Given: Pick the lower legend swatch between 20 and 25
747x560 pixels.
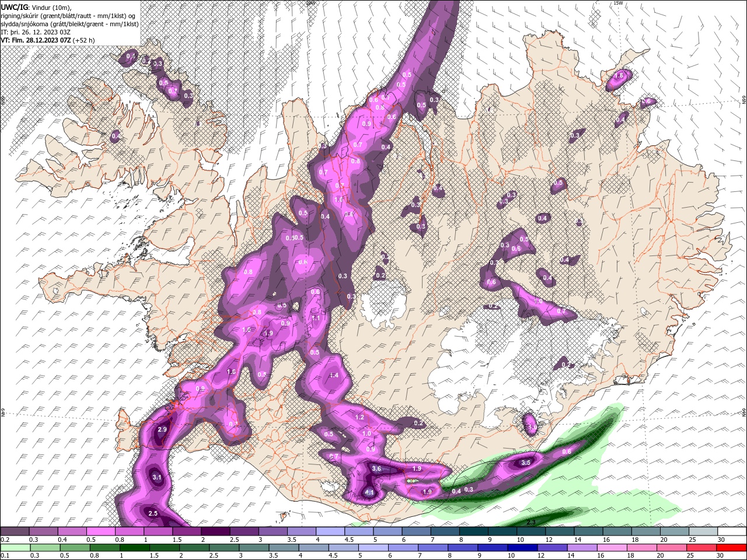Looking at the screenshot, I should [672, 548].
